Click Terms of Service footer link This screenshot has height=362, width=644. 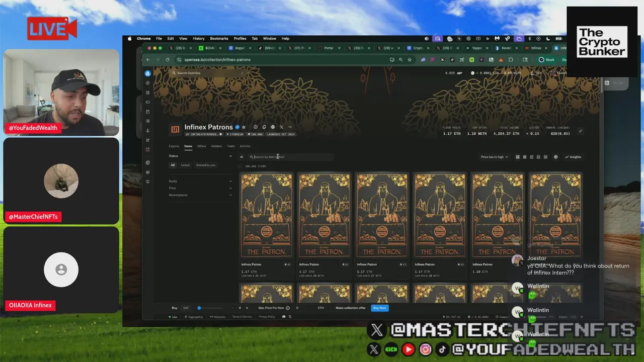pyautogui.click(x=242, y=317)
